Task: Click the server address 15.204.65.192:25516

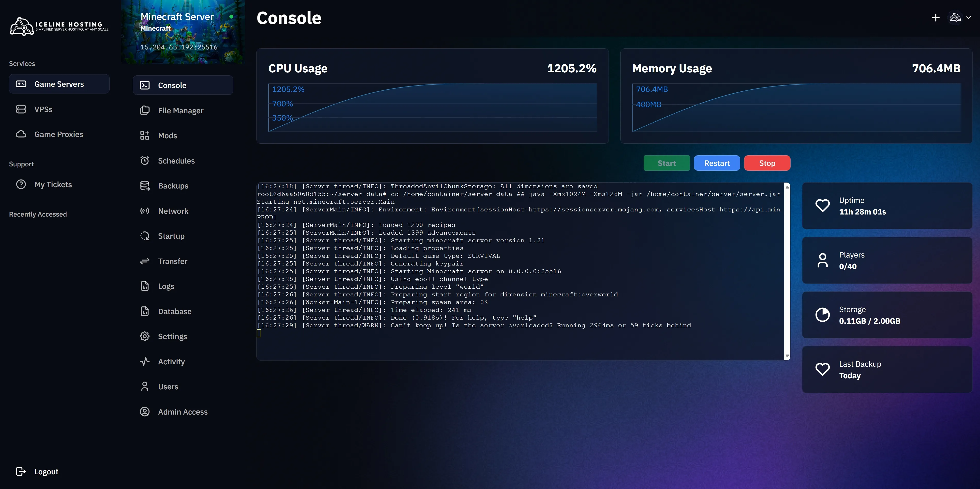Action: [x=179, y=47]
